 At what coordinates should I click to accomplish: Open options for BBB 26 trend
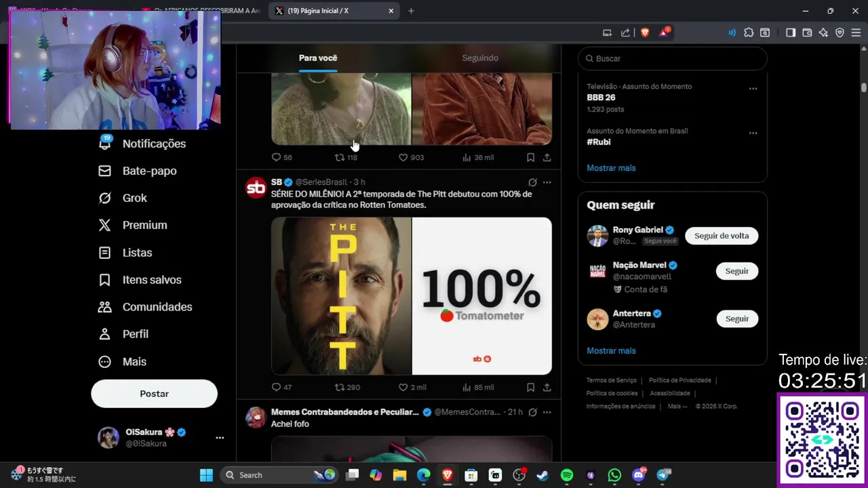coord(753,89)
